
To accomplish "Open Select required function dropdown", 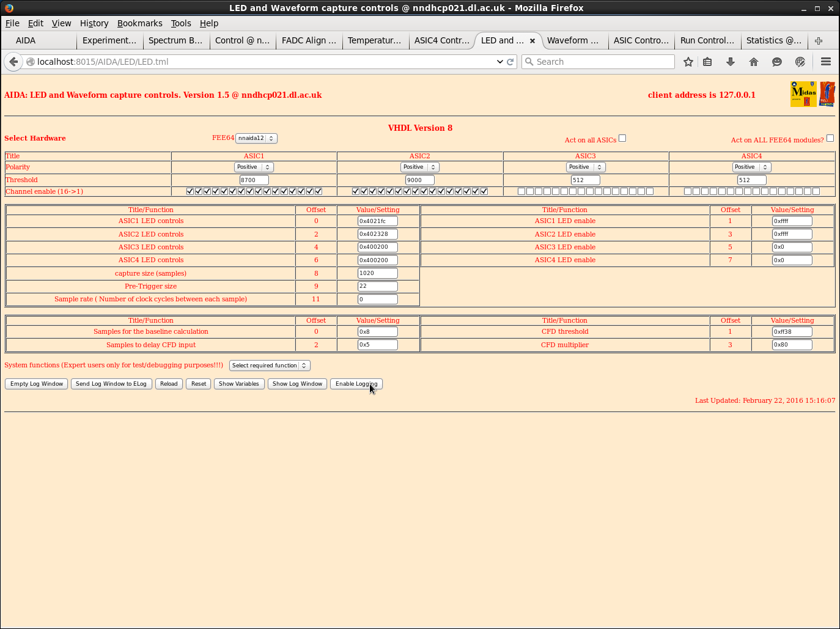I will 270,366.
